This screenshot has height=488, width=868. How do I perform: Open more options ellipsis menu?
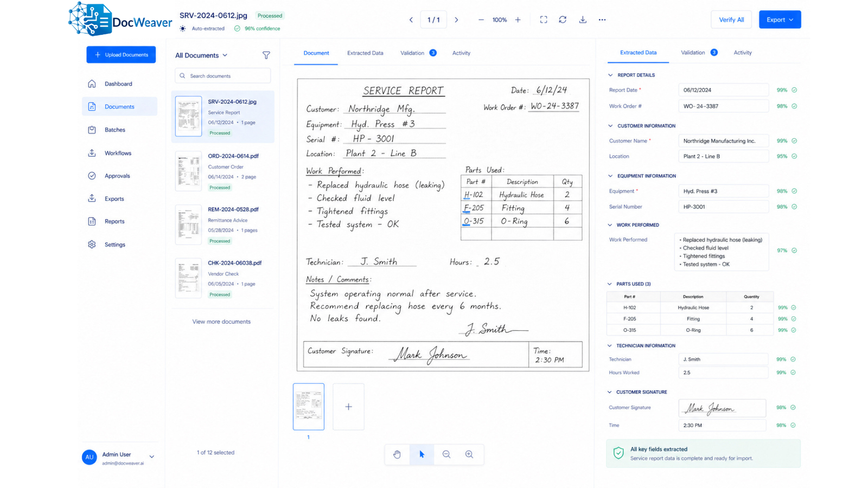coord(602,20)
